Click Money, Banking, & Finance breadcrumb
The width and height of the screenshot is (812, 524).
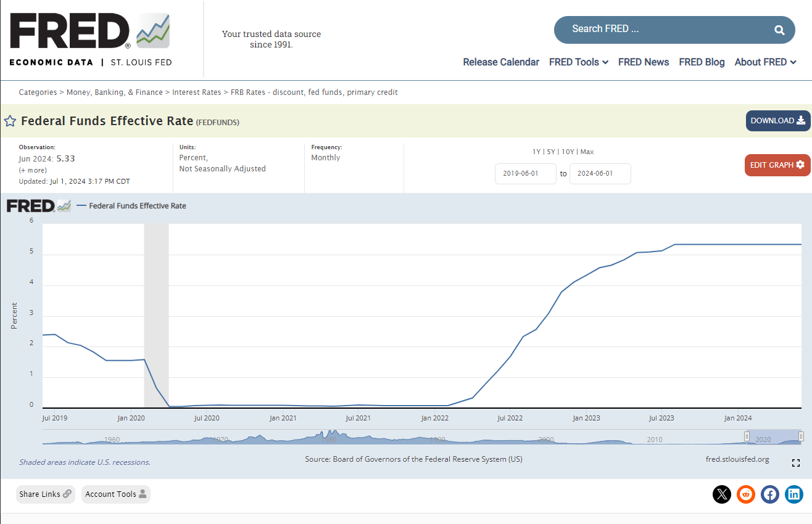(x=115, y=92)
